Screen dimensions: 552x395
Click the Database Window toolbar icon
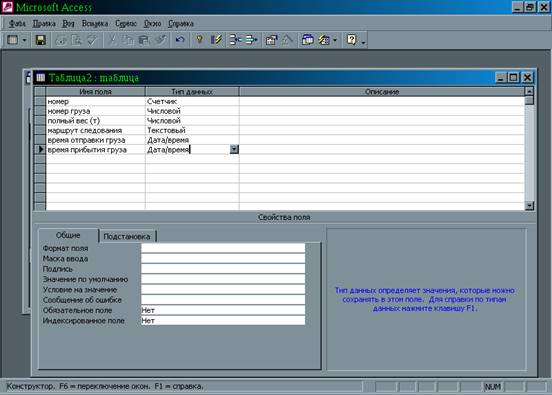(307, 40)
